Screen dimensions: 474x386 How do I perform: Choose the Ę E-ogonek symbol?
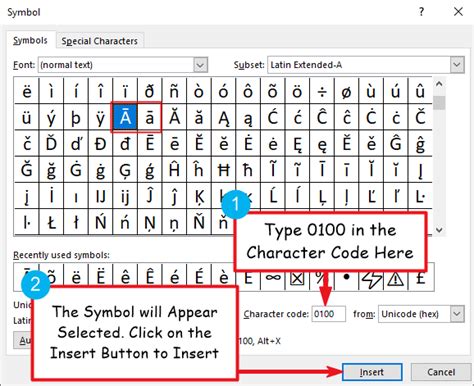pos(297,143)
